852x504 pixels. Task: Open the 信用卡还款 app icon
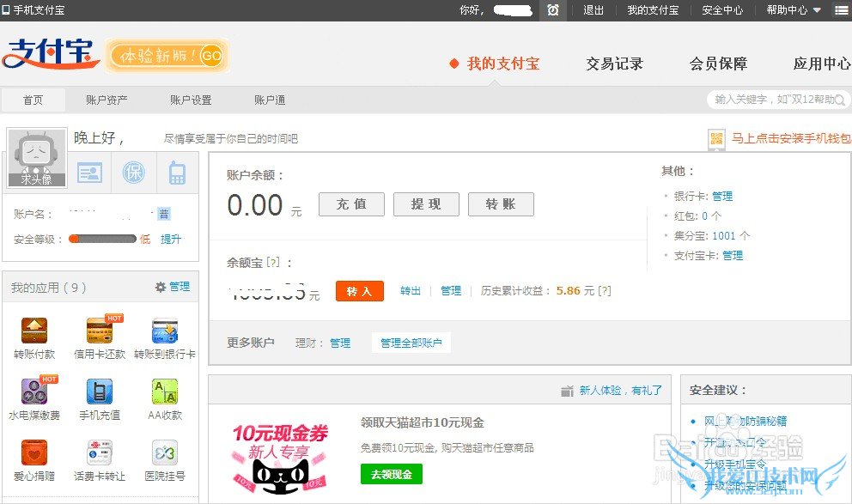[100, 331]
